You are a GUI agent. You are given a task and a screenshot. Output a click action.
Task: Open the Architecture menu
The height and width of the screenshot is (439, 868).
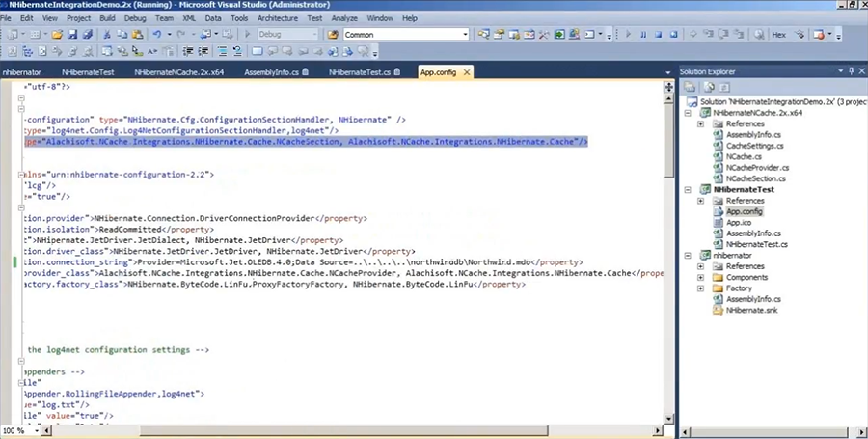pos(278,18)
